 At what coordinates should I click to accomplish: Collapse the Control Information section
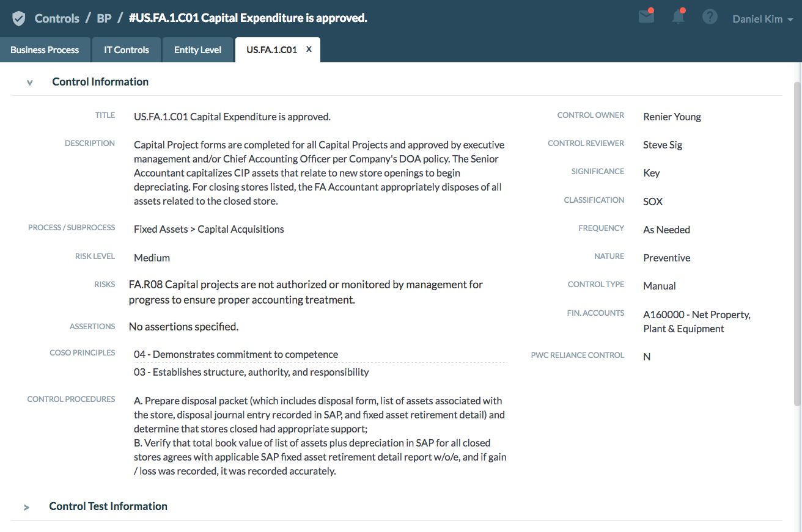29,82
